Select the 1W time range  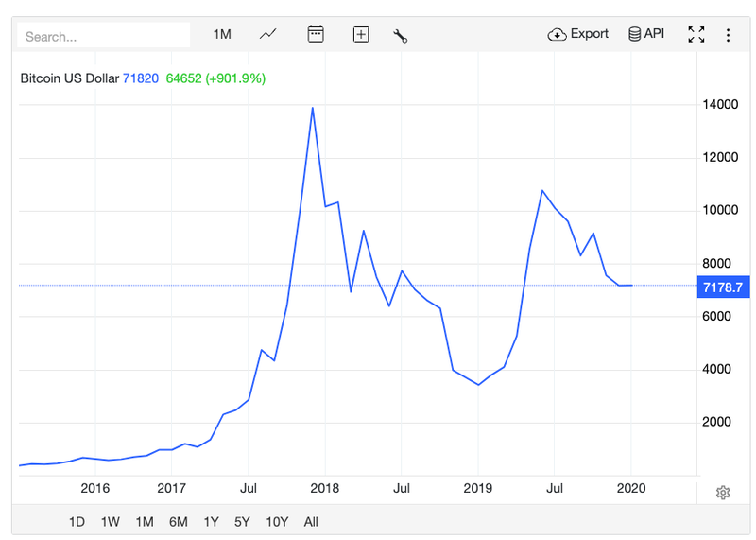(110, 521)
